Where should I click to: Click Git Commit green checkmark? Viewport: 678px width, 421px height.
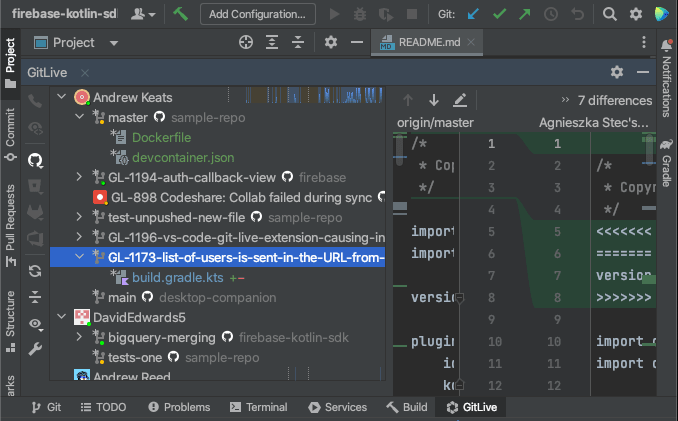[x=499, y=14]
